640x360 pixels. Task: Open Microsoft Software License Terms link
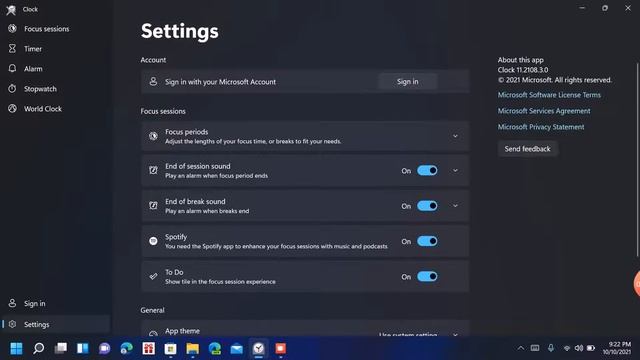pos(549,95)
